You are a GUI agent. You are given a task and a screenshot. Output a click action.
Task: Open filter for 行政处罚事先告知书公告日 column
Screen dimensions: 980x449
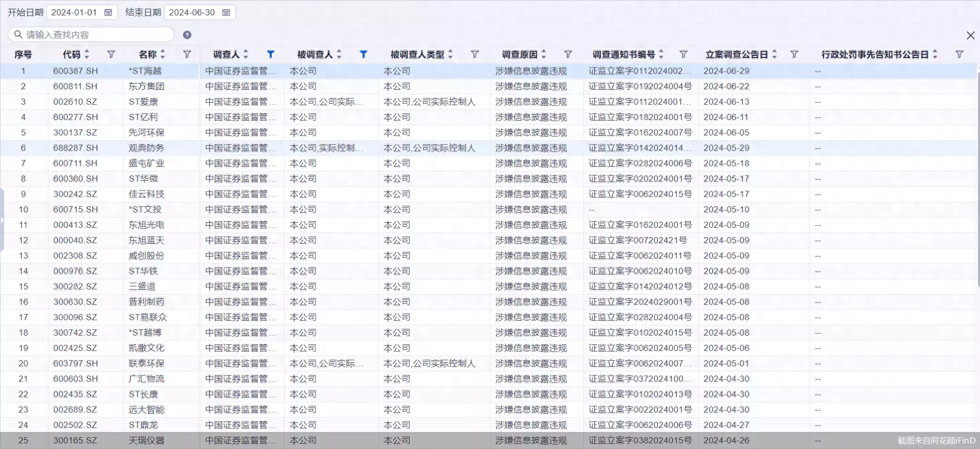point(959,54)
